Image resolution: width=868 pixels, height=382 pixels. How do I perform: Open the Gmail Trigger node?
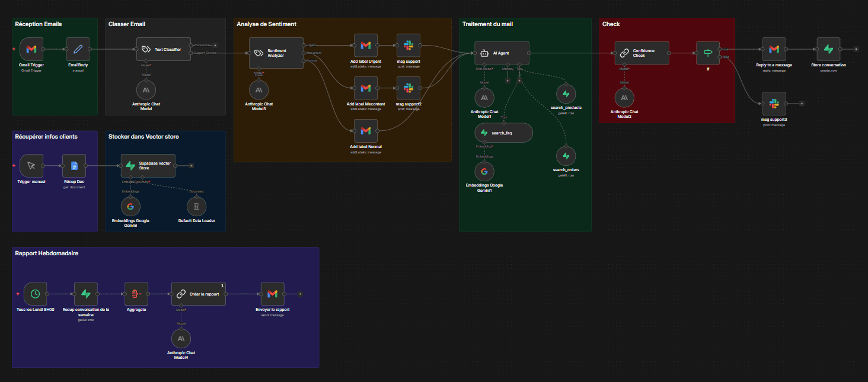(x=31, y=49)
